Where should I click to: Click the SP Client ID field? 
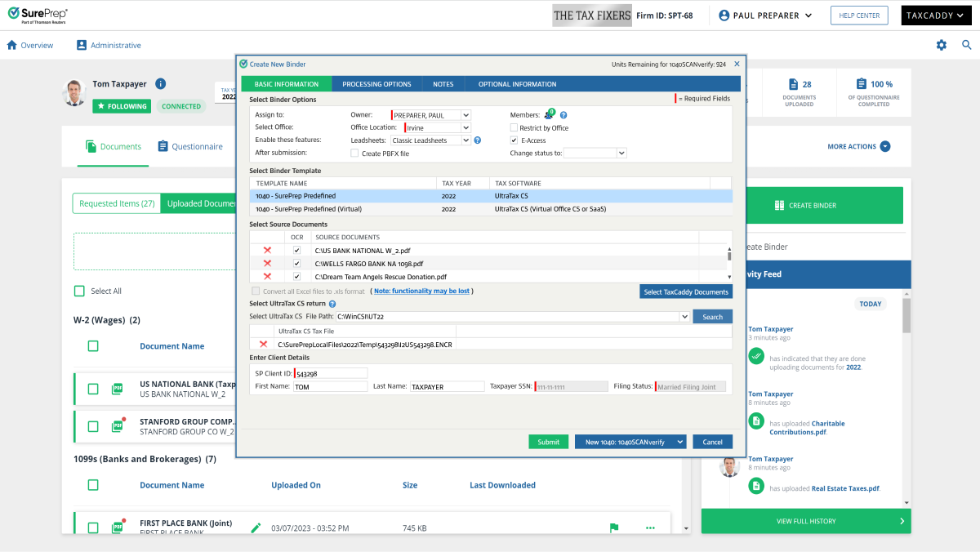(x=330, y=373)
